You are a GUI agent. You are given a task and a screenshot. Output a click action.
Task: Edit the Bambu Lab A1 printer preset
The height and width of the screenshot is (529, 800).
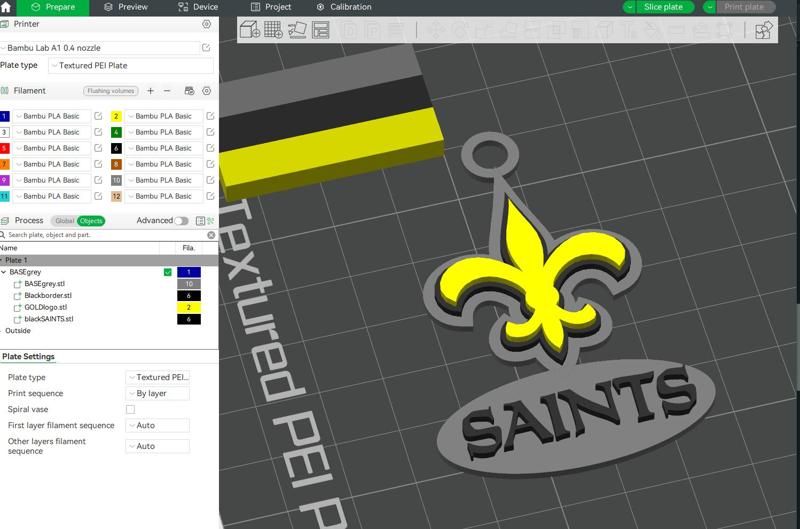click(206, 47)
